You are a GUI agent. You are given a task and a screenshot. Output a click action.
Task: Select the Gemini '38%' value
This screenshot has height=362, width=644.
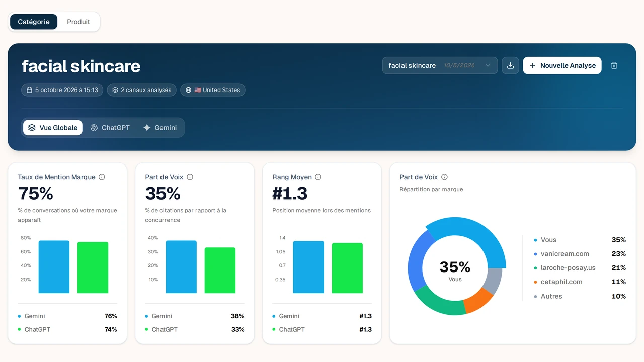[237, 316]
